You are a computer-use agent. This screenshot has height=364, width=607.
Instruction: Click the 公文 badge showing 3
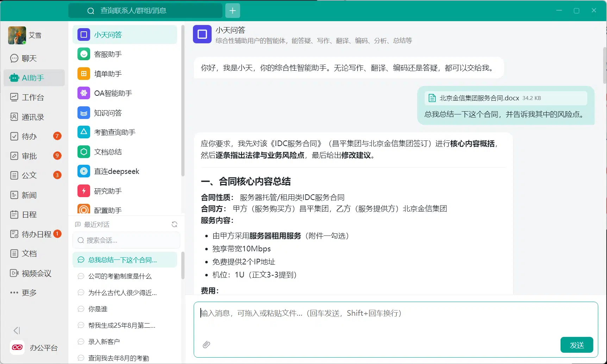[57, 175]
